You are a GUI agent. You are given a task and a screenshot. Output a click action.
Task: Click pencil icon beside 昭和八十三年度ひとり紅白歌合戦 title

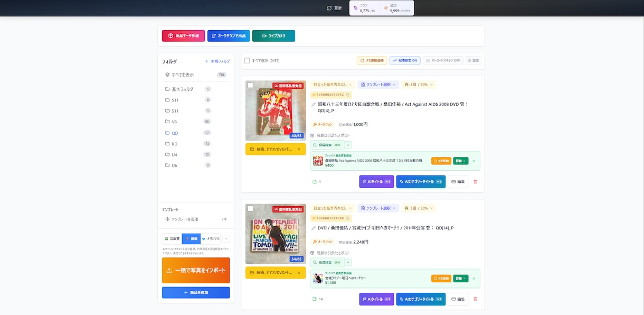coord(314,104)
